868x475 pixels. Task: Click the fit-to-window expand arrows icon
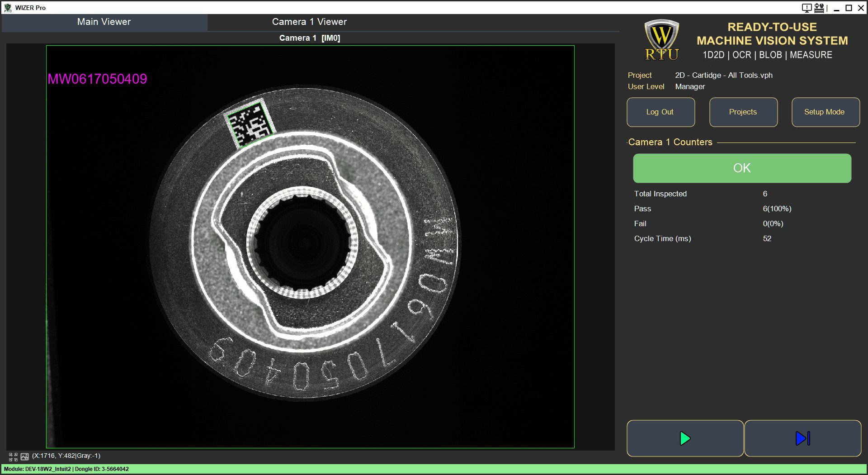[x=13, y=457]
